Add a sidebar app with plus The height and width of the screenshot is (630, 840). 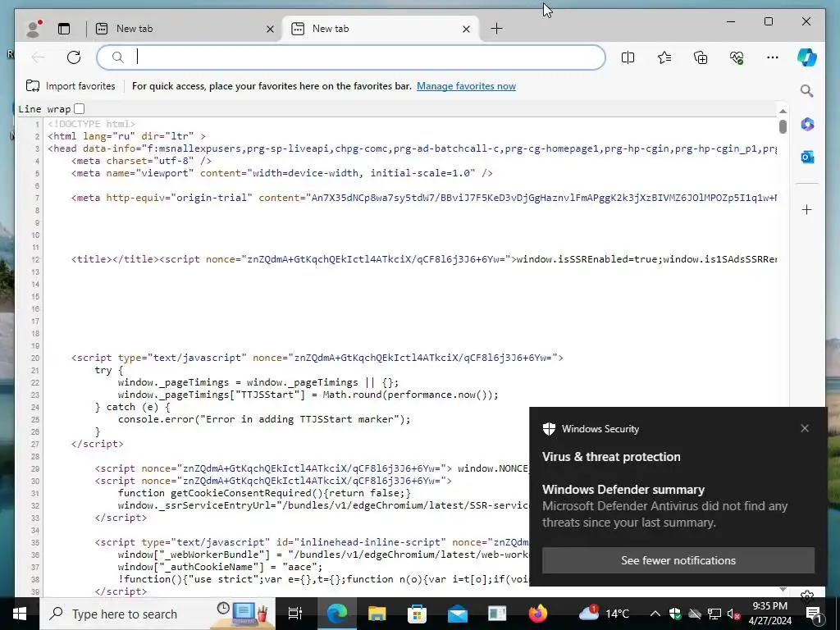pyautogui.click(x=807, y=209)
